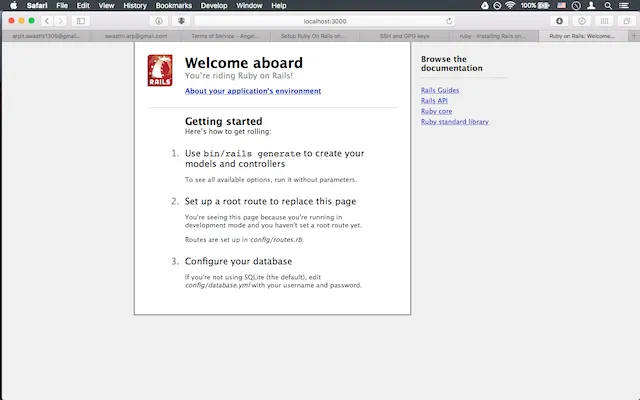Screen dimensions: 640x400
Task: Open the Rails API link
Action: point(434,100)
